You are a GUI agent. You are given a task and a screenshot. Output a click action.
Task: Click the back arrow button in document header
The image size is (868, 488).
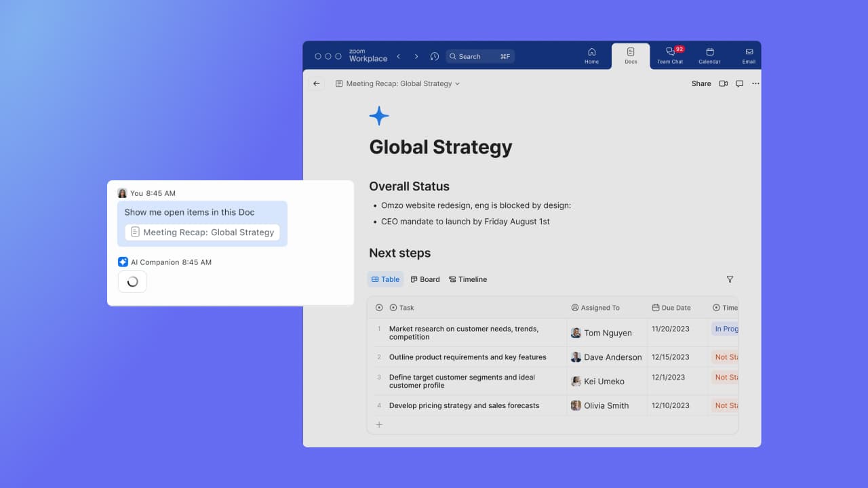pos(316,83)
